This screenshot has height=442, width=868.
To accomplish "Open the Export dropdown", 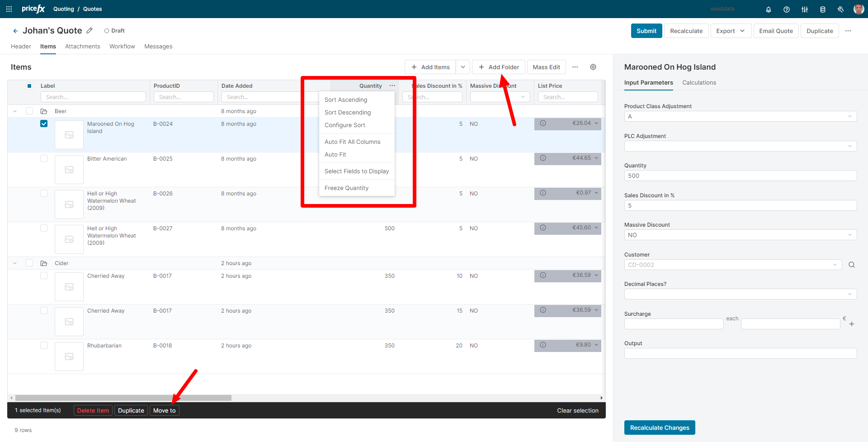I will pos(730,31).
